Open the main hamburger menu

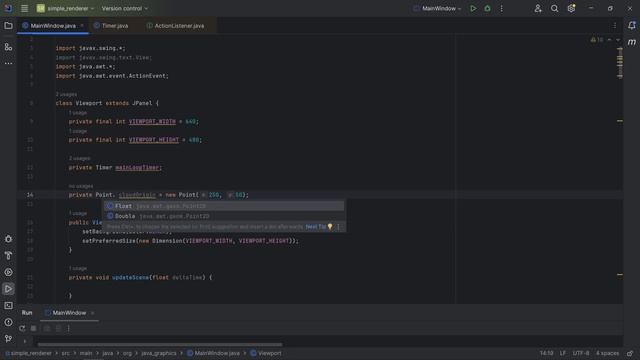pos(24,8)
